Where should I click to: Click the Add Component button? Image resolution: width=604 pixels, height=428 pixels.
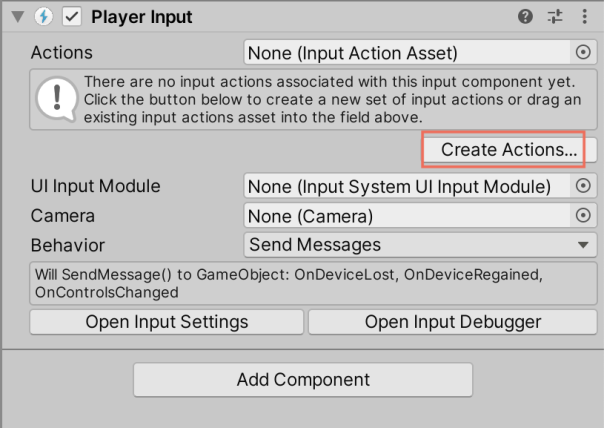pyautogui.click(x=303, y=380)
